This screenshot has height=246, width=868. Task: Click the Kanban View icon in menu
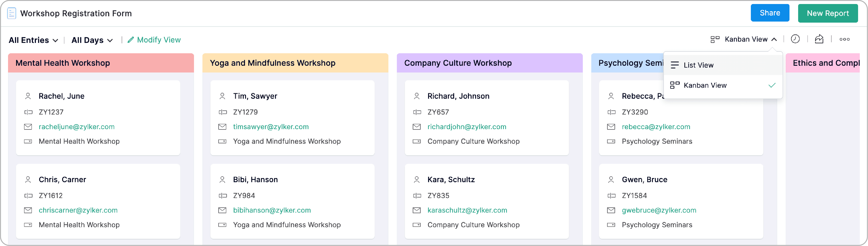(675, 85)
